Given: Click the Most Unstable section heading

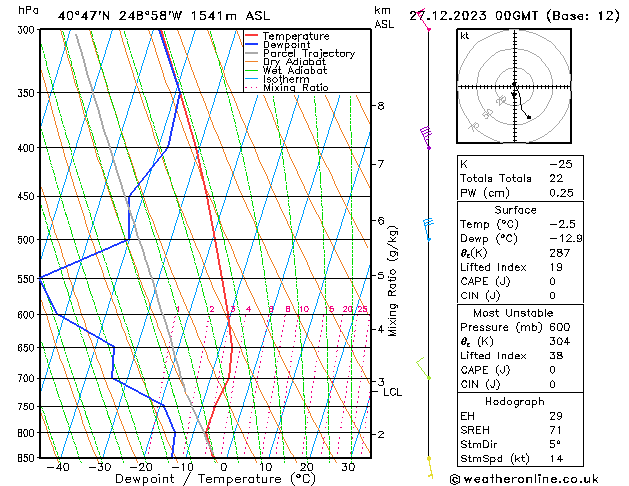Looking at the screenshot, I should (x=513, y=313).
